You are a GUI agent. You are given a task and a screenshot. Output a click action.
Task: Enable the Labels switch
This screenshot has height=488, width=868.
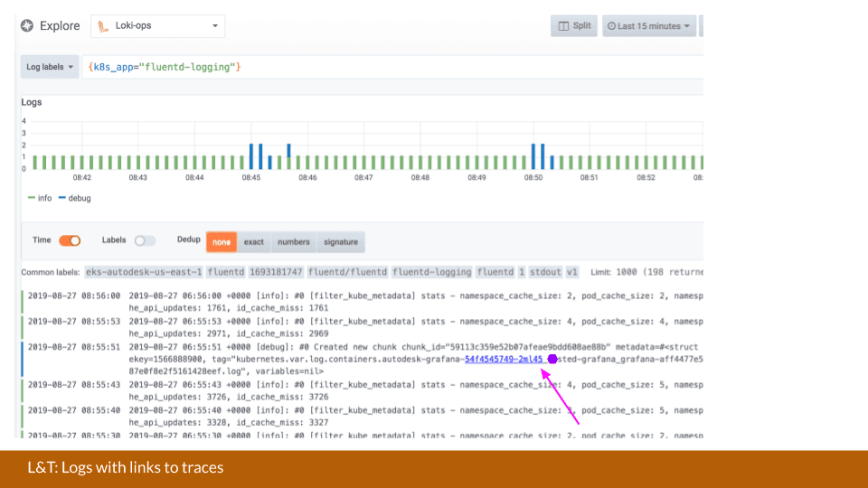pos(145,240)
